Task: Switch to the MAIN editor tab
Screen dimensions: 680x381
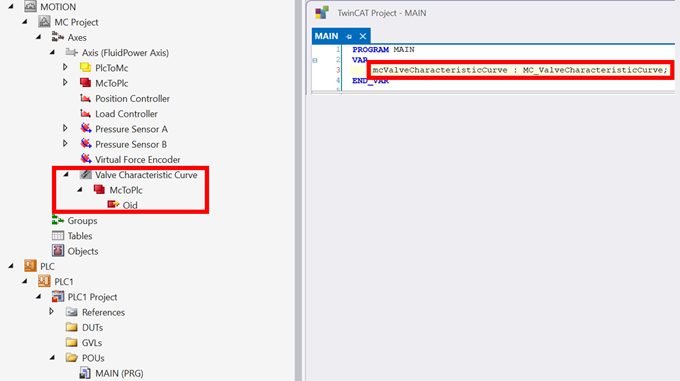Action: pyautogui.click(x=327, y=36)
